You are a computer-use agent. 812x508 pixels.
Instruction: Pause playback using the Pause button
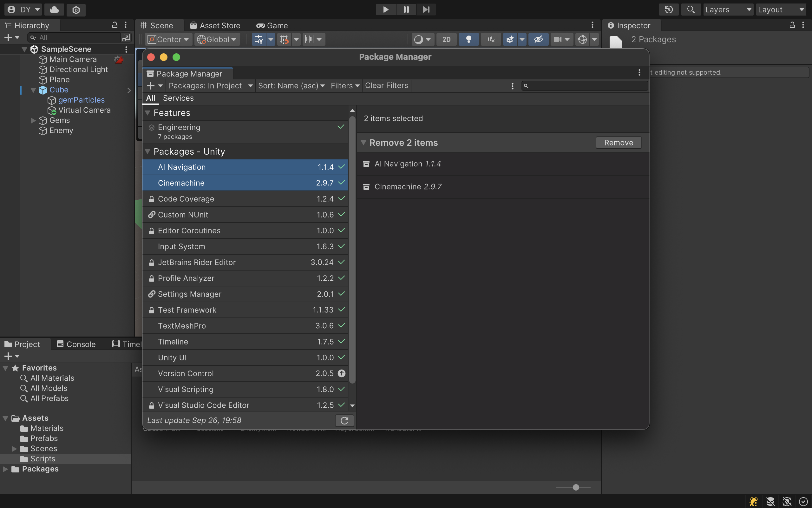[x=406, y=10]
